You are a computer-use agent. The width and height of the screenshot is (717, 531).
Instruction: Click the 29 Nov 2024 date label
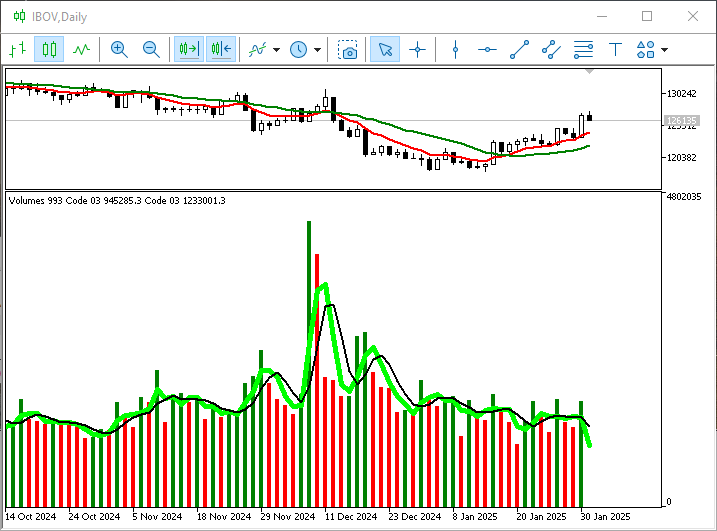coord(288,516)
